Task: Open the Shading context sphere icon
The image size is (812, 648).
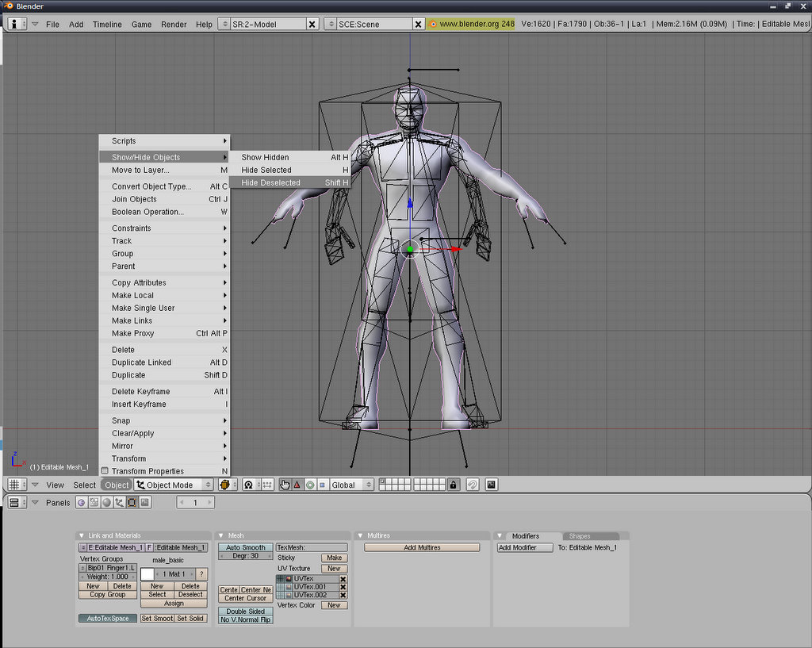Action: coord(106,503)
